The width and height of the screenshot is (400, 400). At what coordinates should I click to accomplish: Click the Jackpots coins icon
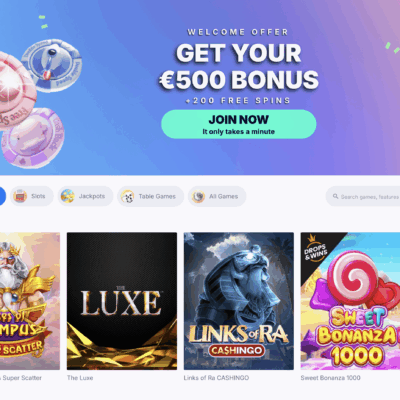click(68, 196)
